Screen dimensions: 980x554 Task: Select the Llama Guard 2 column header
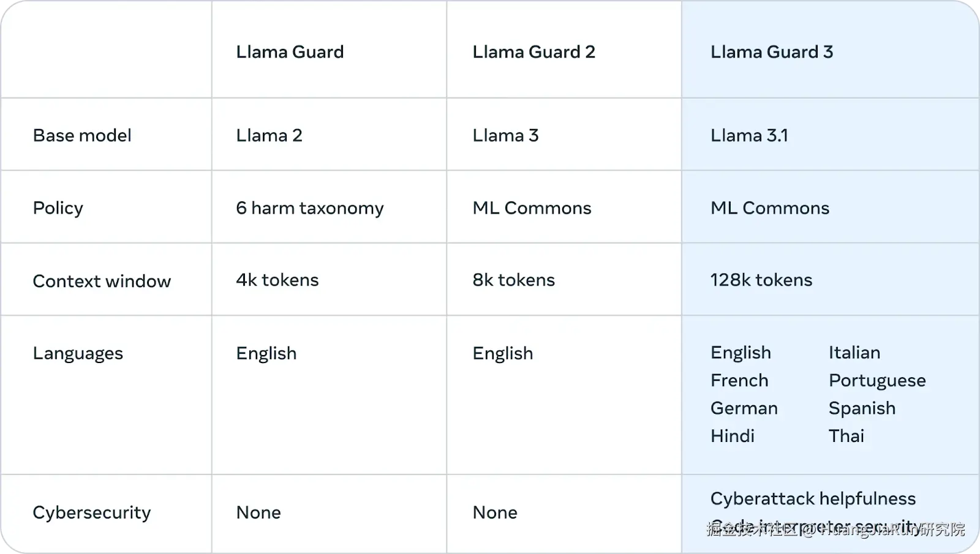click(x=533, y=52)
